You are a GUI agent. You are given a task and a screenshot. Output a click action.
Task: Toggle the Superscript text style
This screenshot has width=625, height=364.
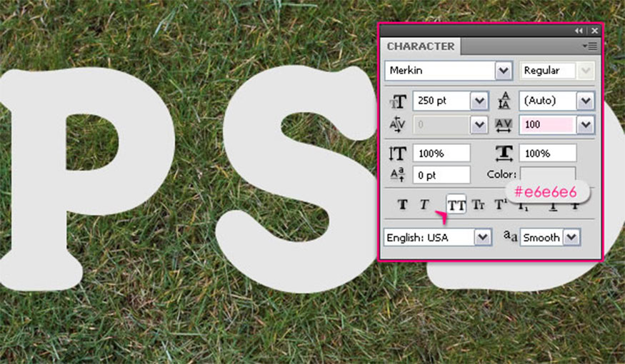tap(500, 205)
